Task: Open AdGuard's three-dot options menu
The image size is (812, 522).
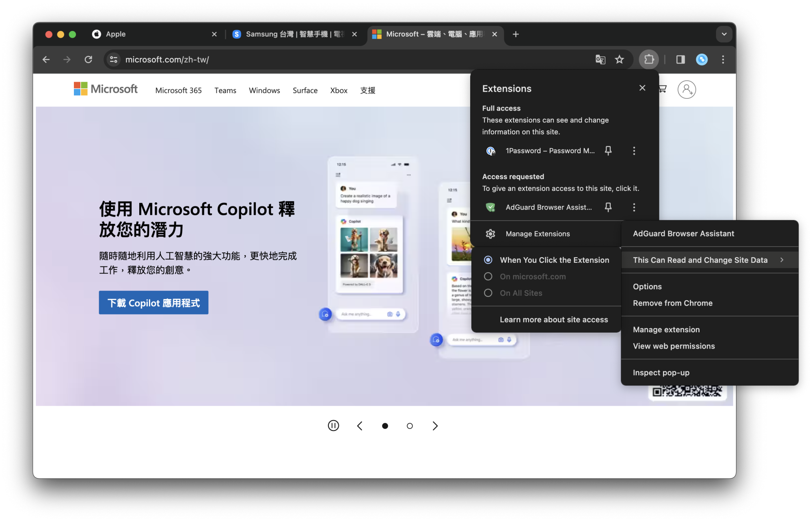Action: point(634,207)
